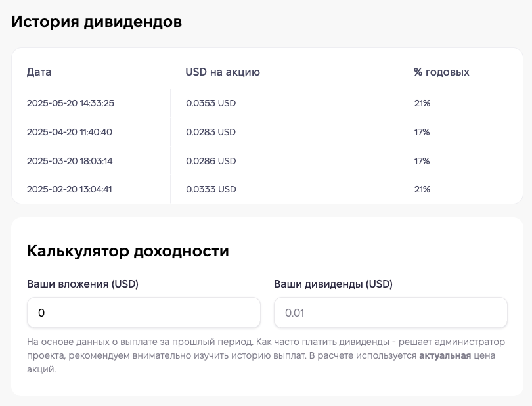The image size is (532, 406).
Task: Click the 0.0286 USD dividend value
Action: (x=211, y=161)
